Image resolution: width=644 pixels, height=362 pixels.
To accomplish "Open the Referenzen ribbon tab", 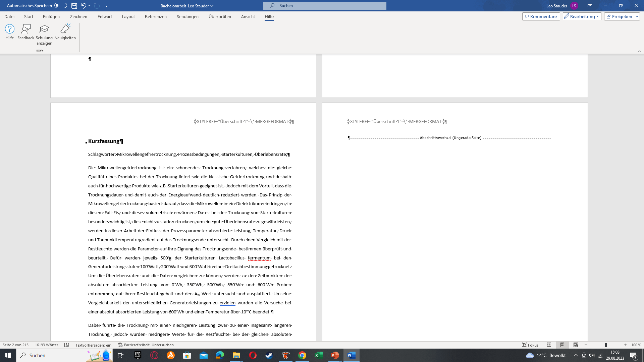I will 156,16.
